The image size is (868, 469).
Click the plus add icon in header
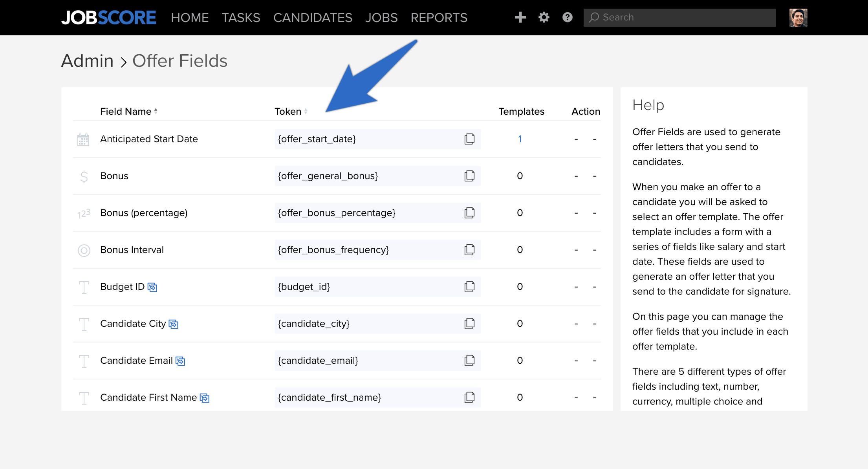pos(520,17)
